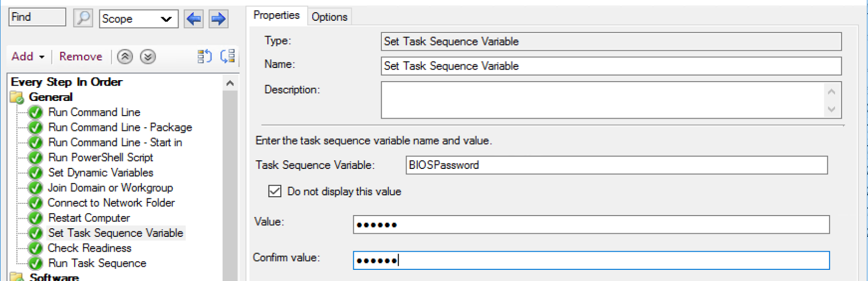
Task: Click the move step down icon
Action: click(x=148, y=57)
